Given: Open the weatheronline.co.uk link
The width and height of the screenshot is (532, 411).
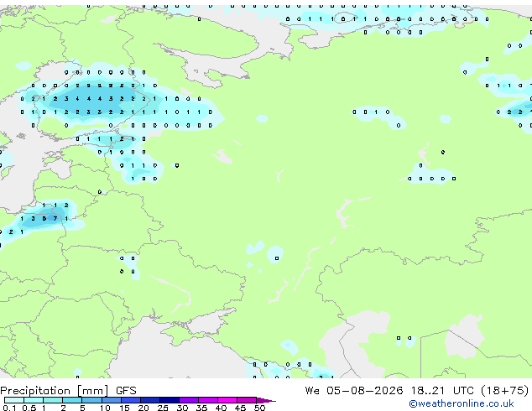Looking at the screenshot, I should pos(462,403).
